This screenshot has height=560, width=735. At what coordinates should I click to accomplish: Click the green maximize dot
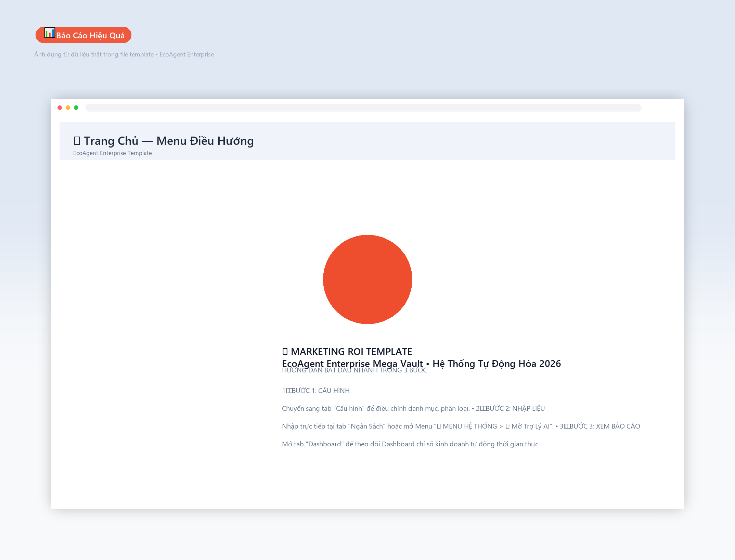click(x=76, y=107)
